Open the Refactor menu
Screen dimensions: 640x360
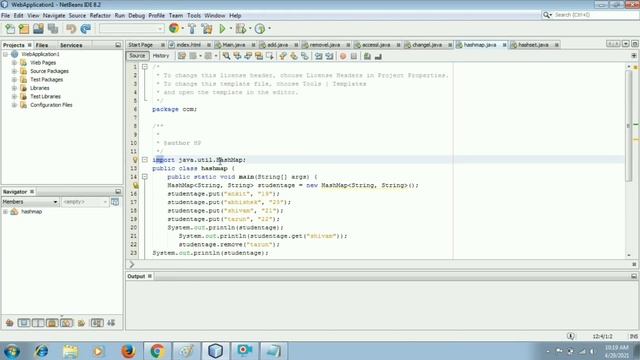100,16
